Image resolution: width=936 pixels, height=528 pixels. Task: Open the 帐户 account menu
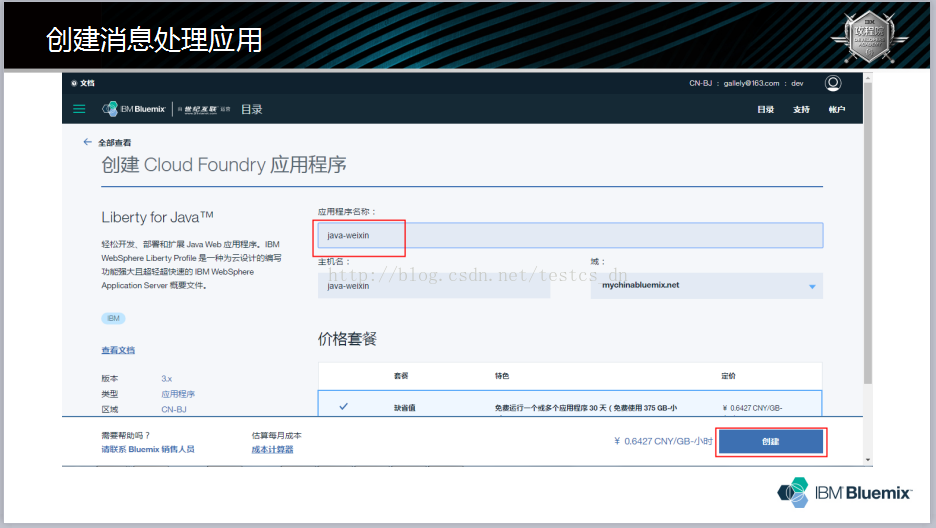click(836, 109)
